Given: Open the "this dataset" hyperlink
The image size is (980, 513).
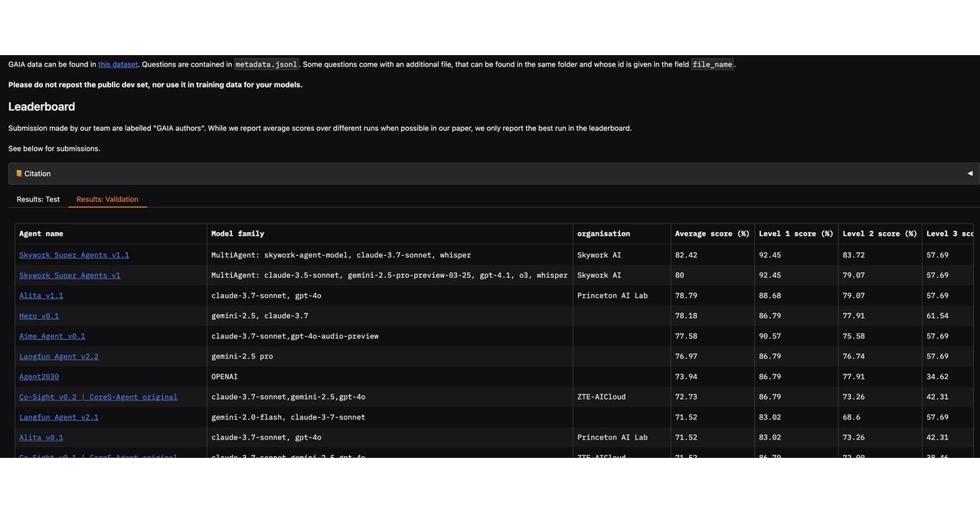Looking at the screenshot, I should point(117,64).
